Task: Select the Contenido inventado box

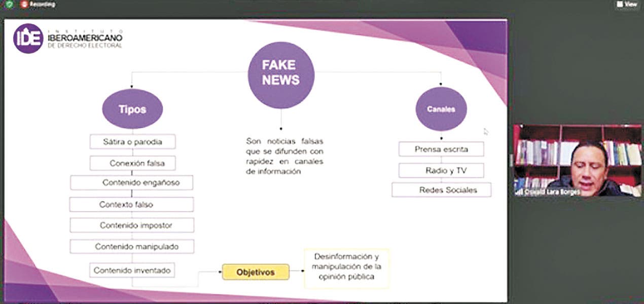Action: click(x=132, y=270)
